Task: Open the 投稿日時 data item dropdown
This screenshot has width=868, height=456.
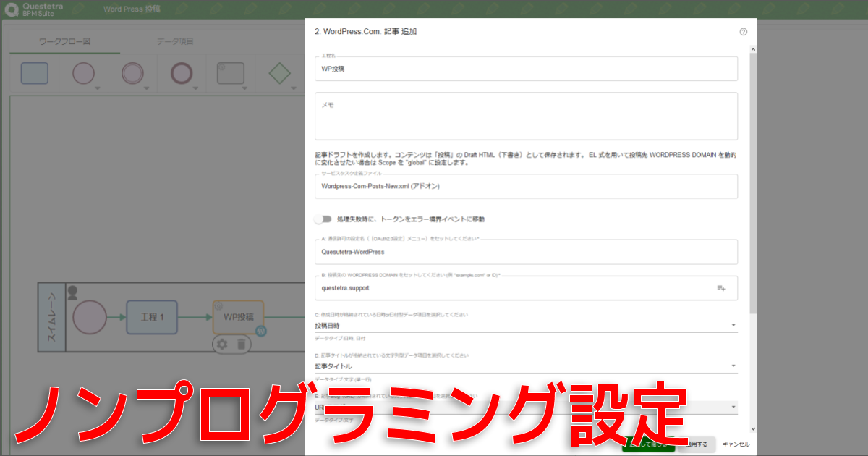Action: [526, 326]
